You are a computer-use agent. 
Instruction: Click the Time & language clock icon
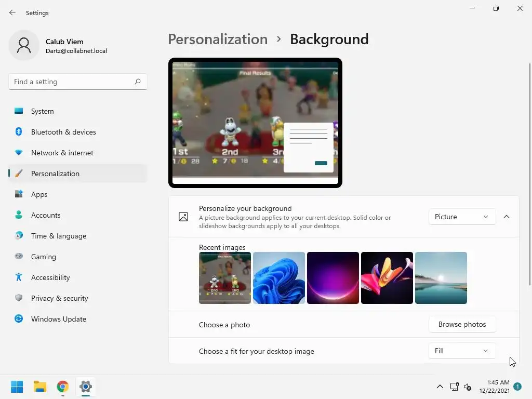19,235
